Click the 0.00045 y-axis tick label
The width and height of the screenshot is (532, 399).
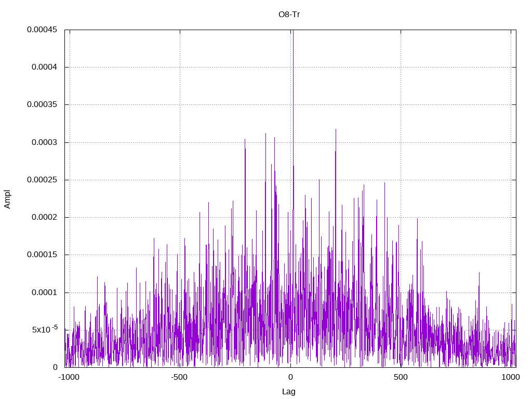coord(42,30)
